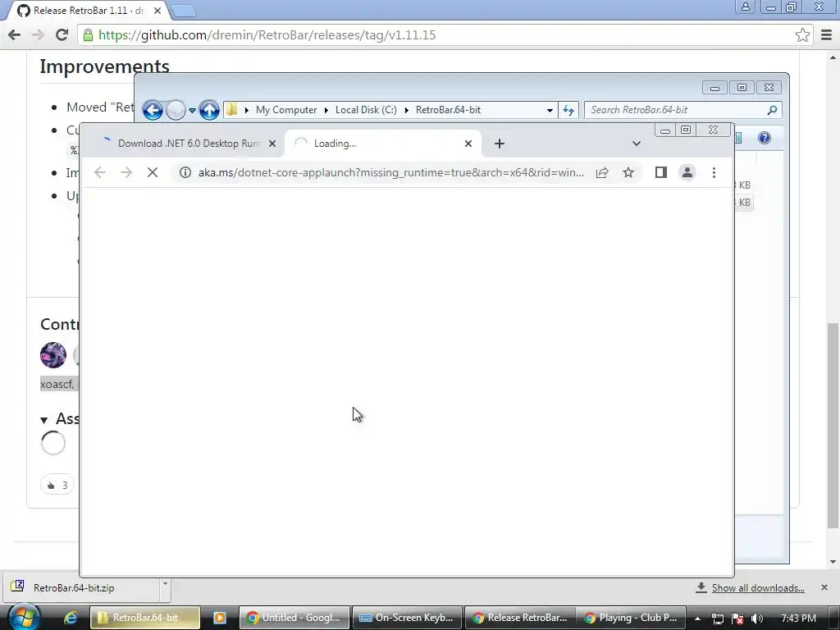
Task: Switch to Playing - Club P taskbar window
Action: tap(632, 618)
